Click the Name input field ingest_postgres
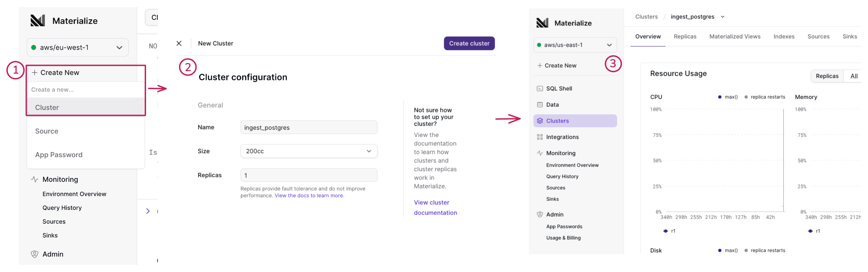Image resolution: width=868 pixels, height=272 pixels. pyautogui.click(x=309, y=128)
